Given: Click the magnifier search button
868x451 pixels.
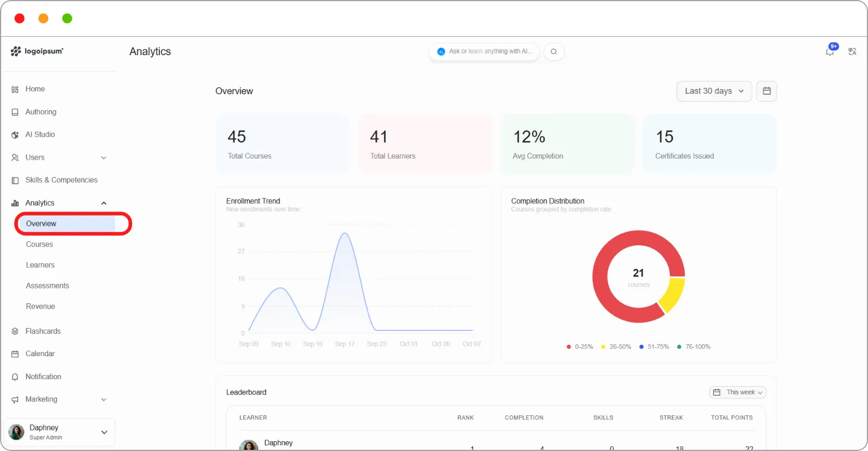Looking at the screenshot, I should coord(554,52).
